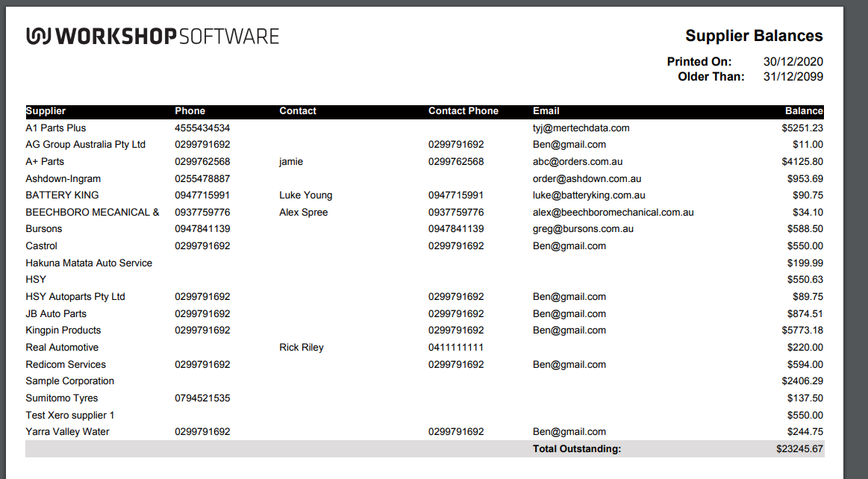
Task: Select the Supplier Balances report title
Action: pyautogui.click(x=754, y=36)
